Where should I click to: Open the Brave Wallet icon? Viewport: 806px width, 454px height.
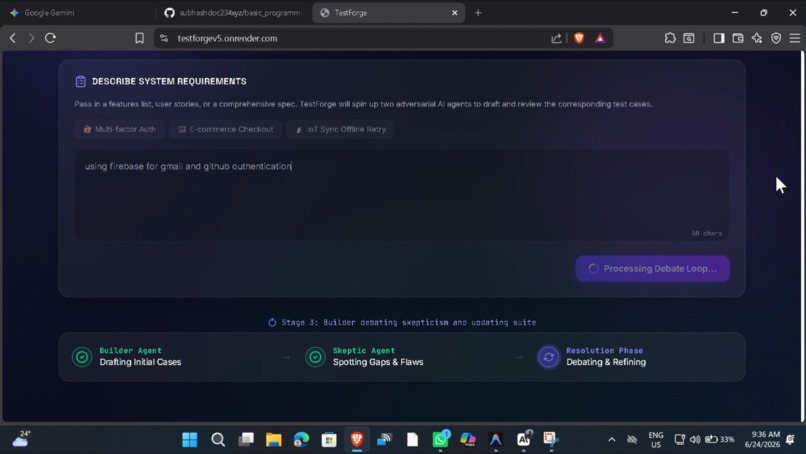(x=738, y=38)
